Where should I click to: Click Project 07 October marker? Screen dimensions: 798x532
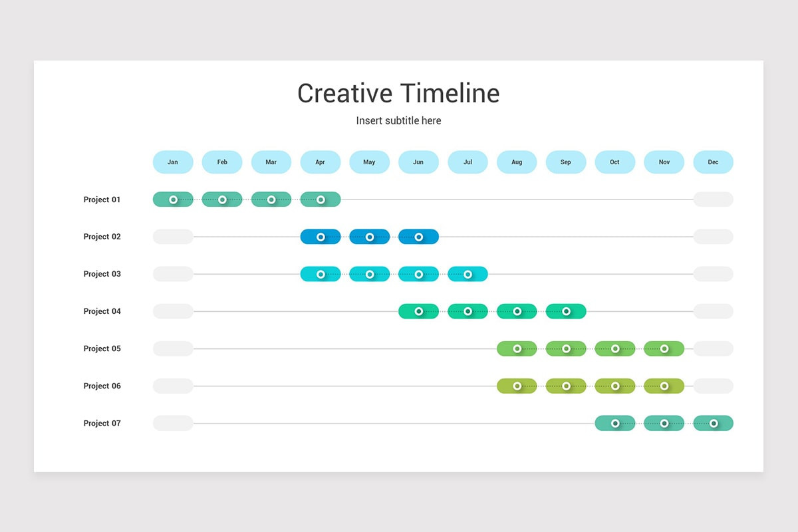pyautogui.click(x=615, y=423)
